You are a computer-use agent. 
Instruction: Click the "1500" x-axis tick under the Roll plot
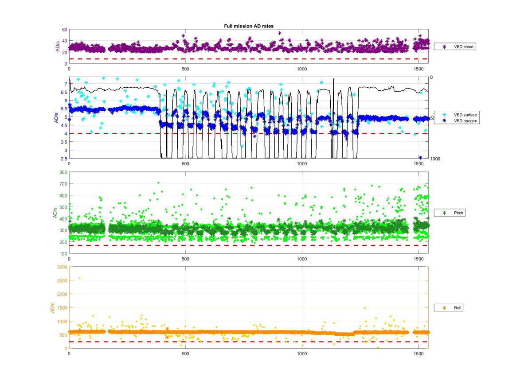click(419, 353)
